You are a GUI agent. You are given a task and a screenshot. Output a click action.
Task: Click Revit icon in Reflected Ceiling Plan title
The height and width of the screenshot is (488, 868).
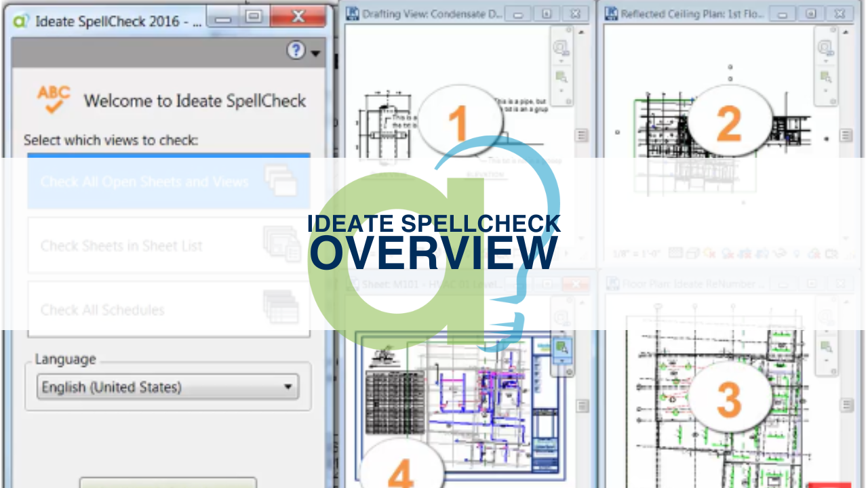coord(611,13)
